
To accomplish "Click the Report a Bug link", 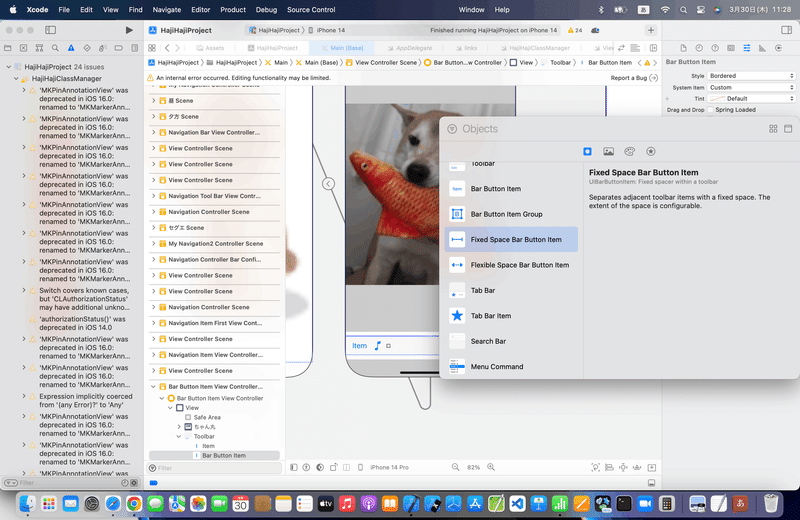I will pos(634,78).
